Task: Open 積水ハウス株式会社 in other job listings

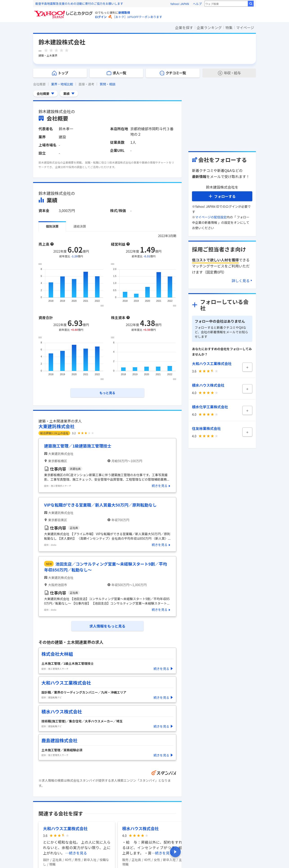Action: pyautogui.click(x=62, y=712)
